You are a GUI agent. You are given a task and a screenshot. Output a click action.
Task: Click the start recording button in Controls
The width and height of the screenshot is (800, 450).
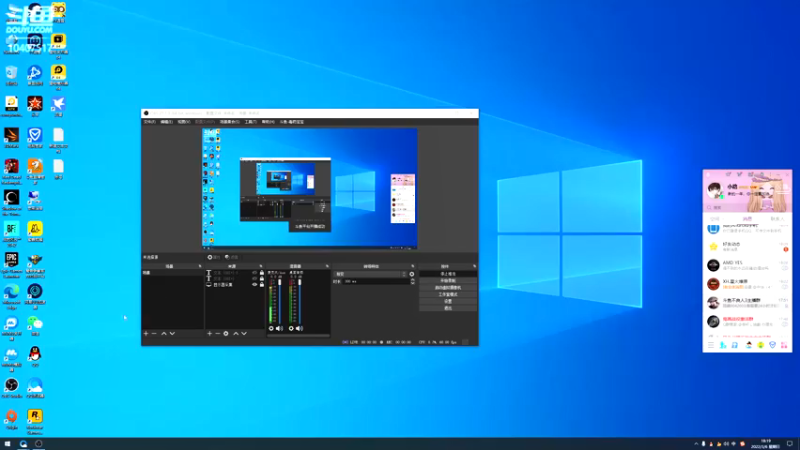(x=448, y=281)
